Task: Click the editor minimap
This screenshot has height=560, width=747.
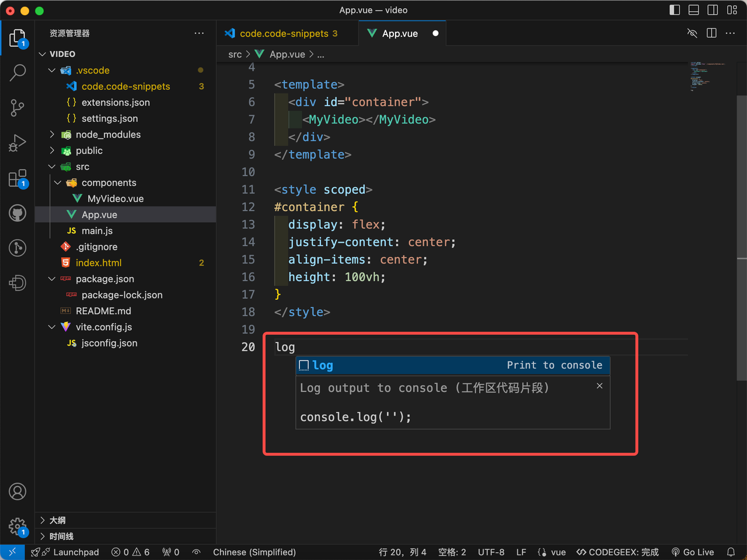Action: click(709, 76)
